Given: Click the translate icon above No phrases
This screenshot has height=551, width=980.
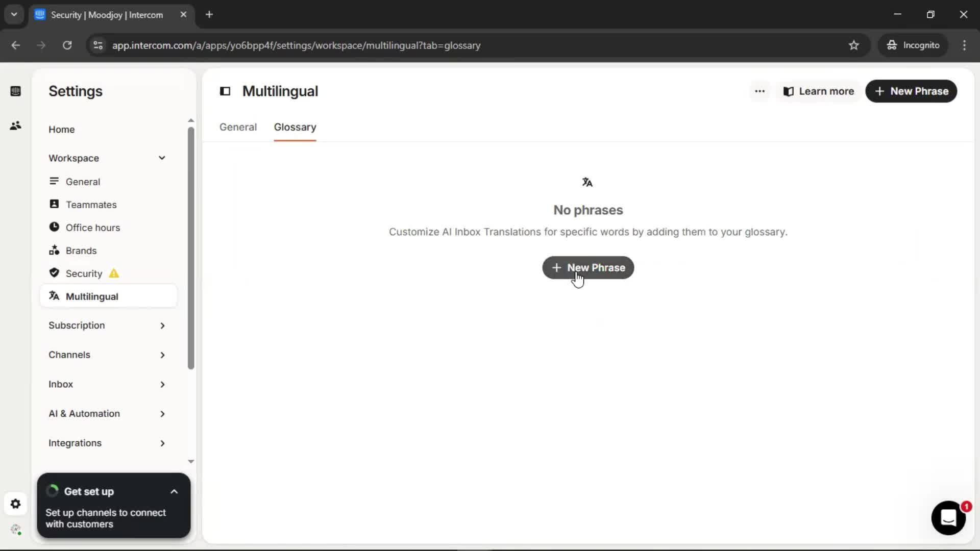Looking at the screenshot, I should click(x=587, y=182).
